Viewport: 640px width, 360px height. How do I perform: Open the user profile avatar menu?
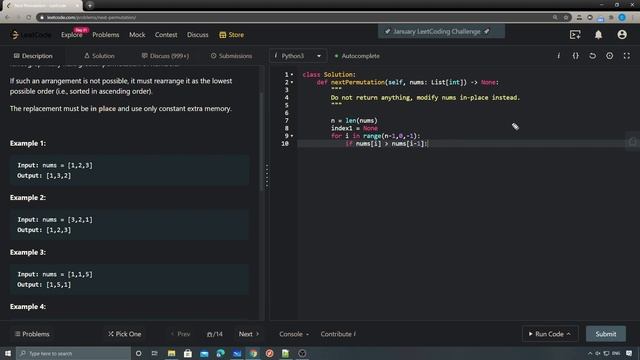622,35
